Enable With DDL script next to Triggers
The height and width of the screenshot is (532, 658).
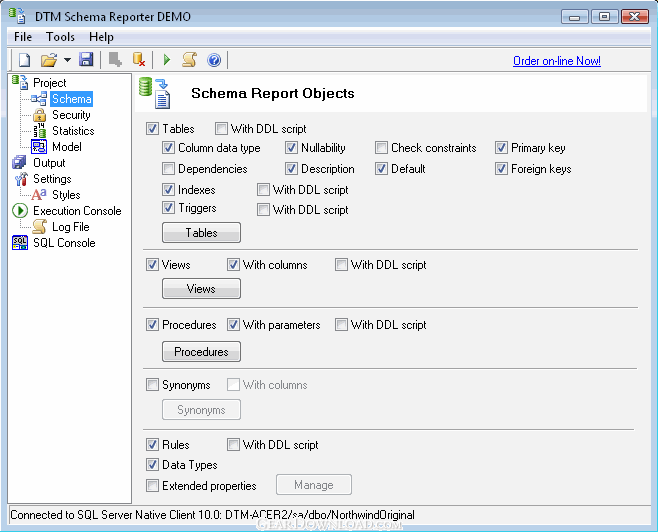[263, 209]
